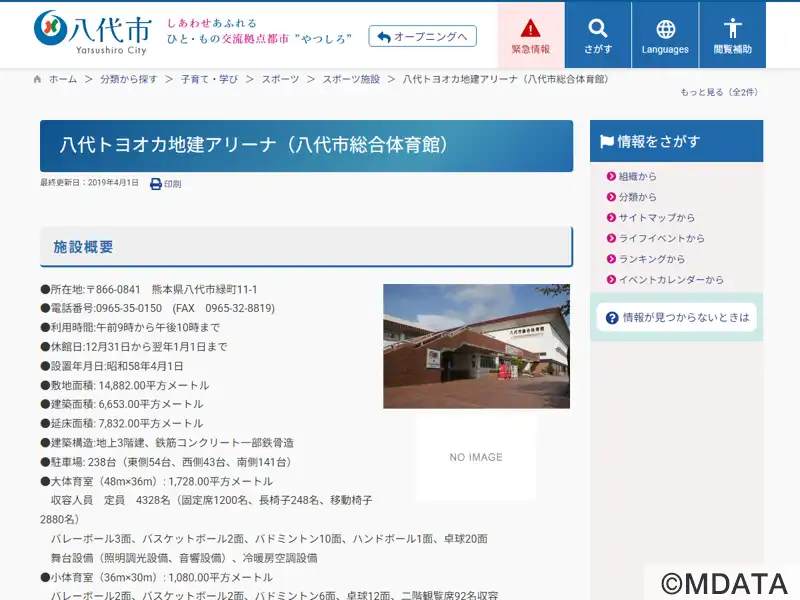Click the printer icon next to 印刷
This screenshot has width=800, height=600.
(x=156, y=184)
